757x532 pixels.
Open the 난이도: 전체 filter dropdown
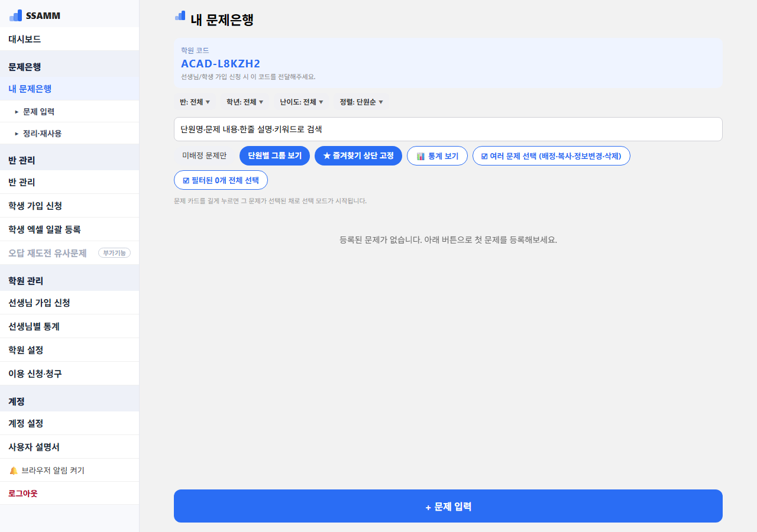pos(301,102)
